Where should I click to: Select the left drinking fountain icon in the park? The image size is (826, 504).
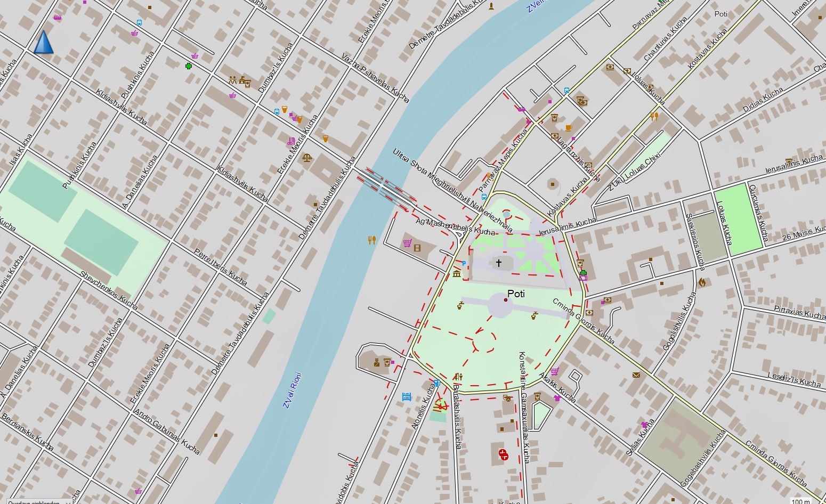pos(460,306)
